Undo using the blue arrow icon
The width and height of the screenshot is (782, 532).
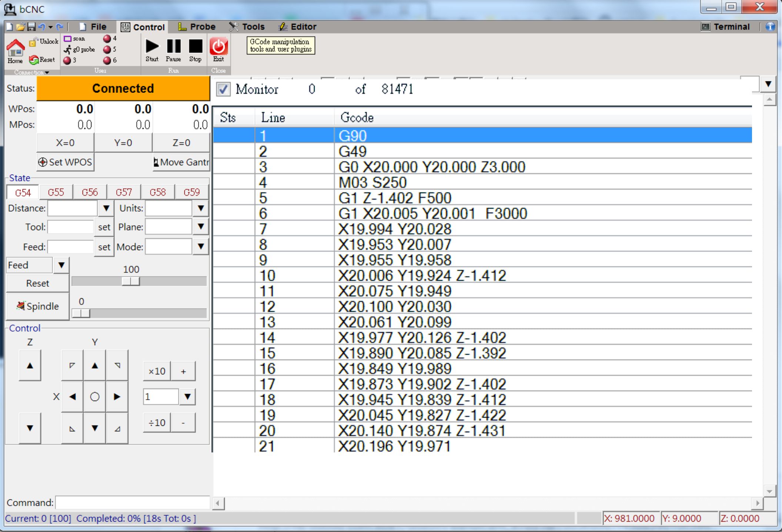[x=41, y=27]
